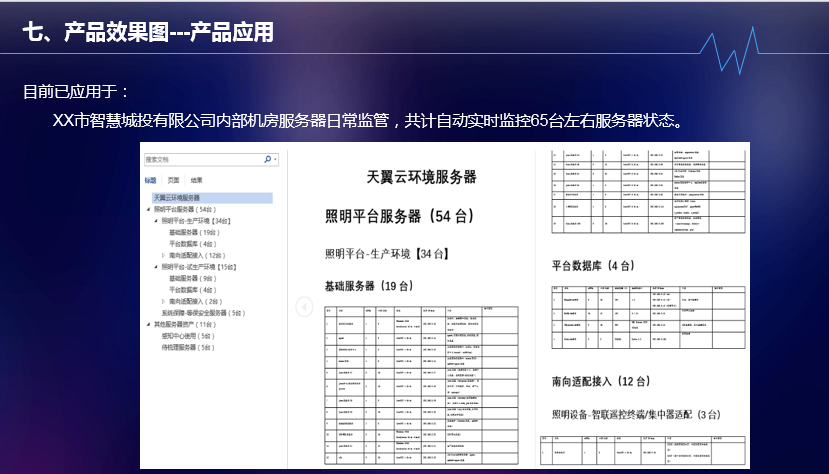This screenshot has height=474, width=829.
Task: Collapse the 照明平台-试生产环境【15台】node
Action: [x=156, y=267]
